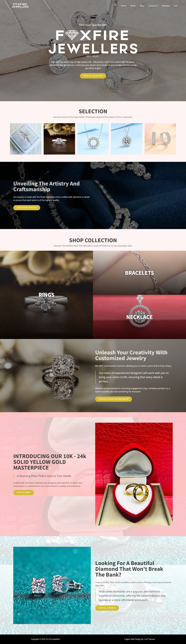Screen dimensions: 186x644
Task: Click the Shop All Earrings button
Action: [107, 608]
